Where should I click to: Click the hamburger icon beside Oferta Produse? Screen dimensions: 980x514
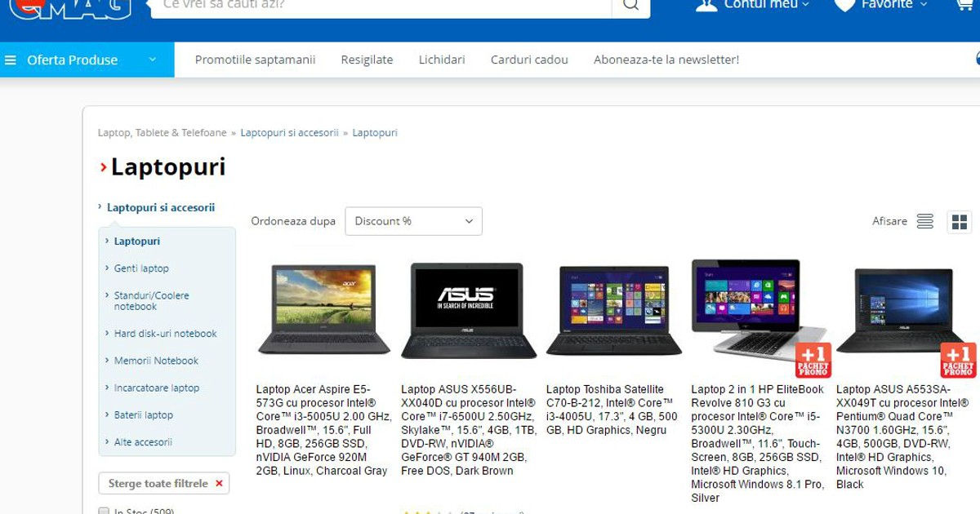(x=11, y=60)
